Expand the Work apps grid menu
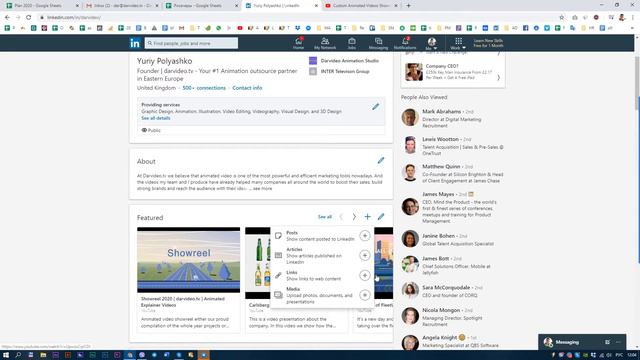Viewport: 640px width, 360px height. pyautogui.click(x=458, y=43)
